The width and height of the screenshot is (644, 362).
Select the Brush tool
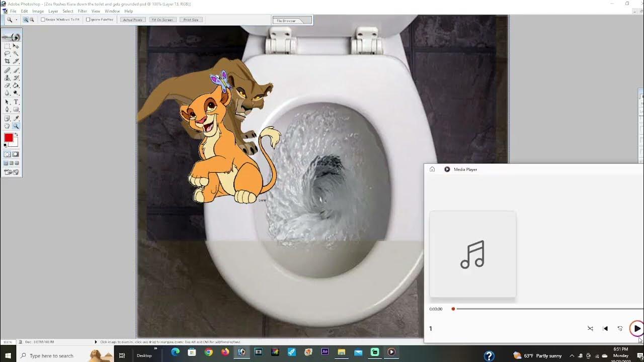click(x=16, y=69)
